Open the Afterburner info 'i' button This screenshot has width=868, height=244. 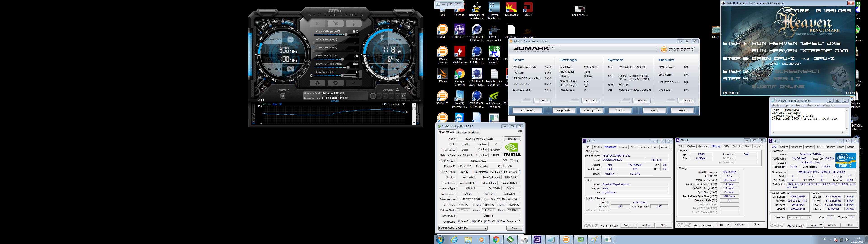(x=354, y=23)
